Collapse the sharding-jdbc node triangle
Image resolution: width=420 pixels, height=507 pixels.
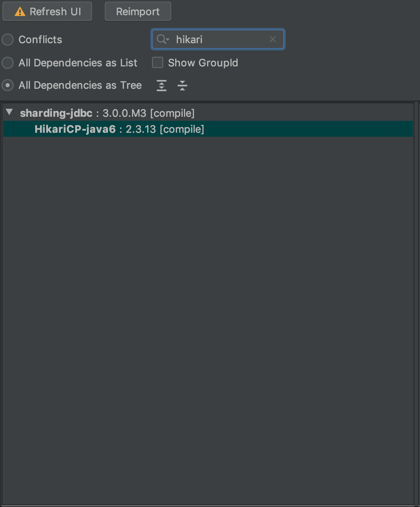click(x=9, y=112)
